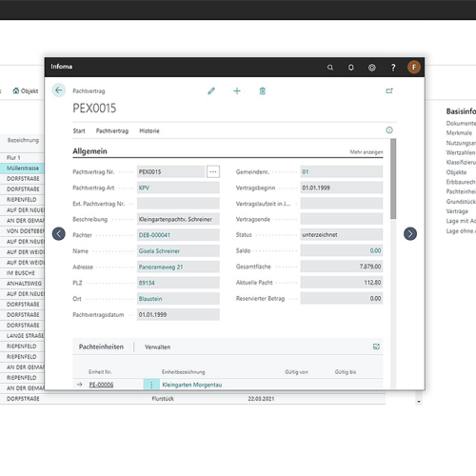Open the Historie tab
476x476 pixels.
[x=149, y=130]
